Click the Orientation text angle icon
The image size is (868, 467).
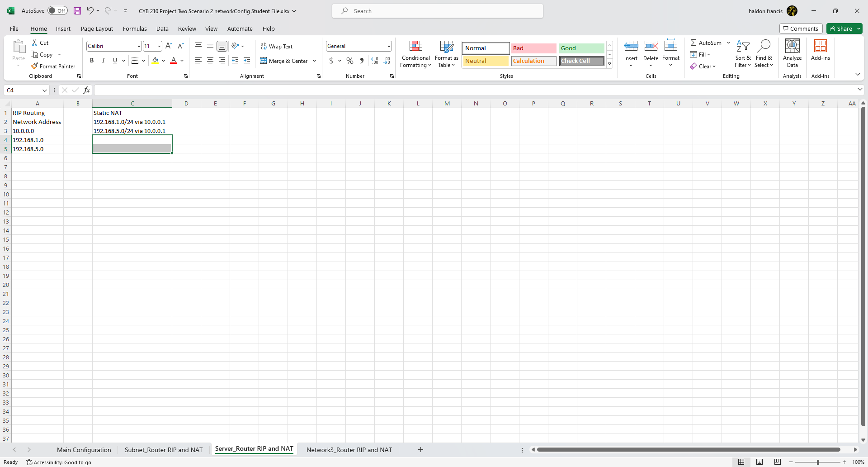[235, 46]
